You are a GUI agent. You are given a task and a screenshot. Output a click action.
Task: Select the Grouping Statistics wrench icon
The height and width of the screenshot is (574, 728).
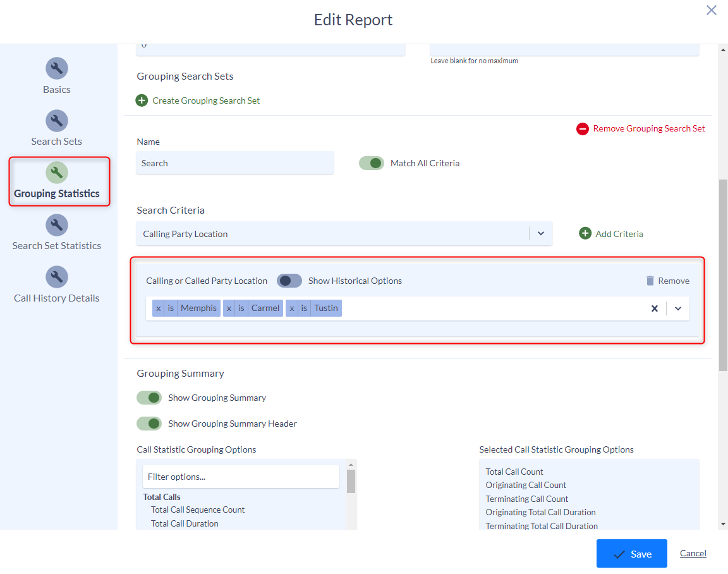coord(56,171)
